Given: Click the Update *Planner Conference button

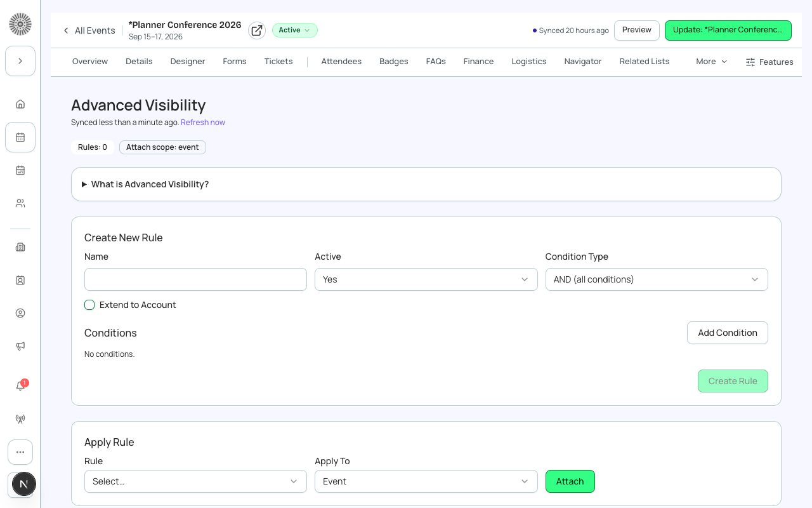Looking at the screenshot, I should pos(728,30).
